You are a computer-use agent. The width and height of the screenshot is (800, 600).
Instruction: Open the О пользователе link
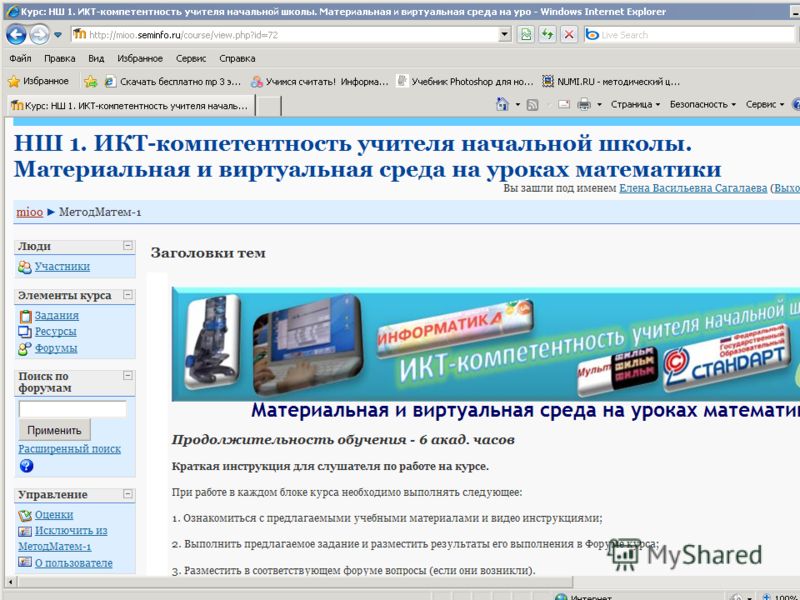tap(73, 563)
